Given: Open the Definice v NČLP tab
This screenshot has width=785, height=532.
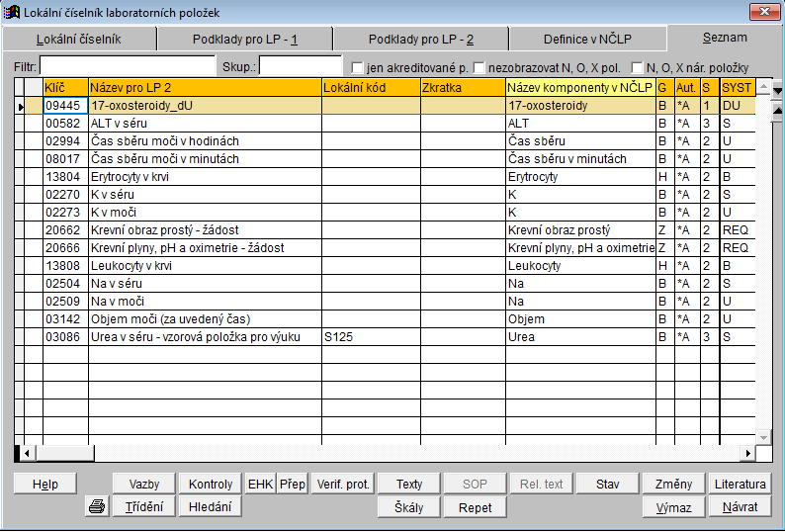Looking at the screenshot, I should 587,40.
